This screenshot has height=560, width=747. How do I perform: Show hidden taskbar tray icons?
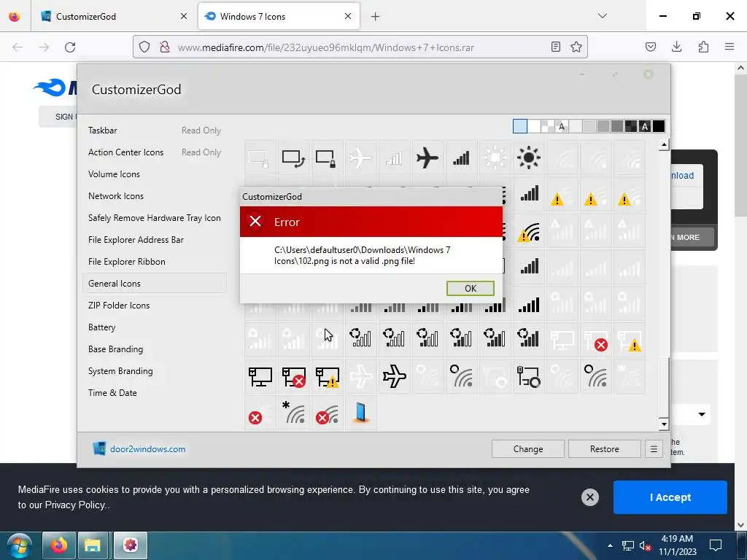pos(610,545)
